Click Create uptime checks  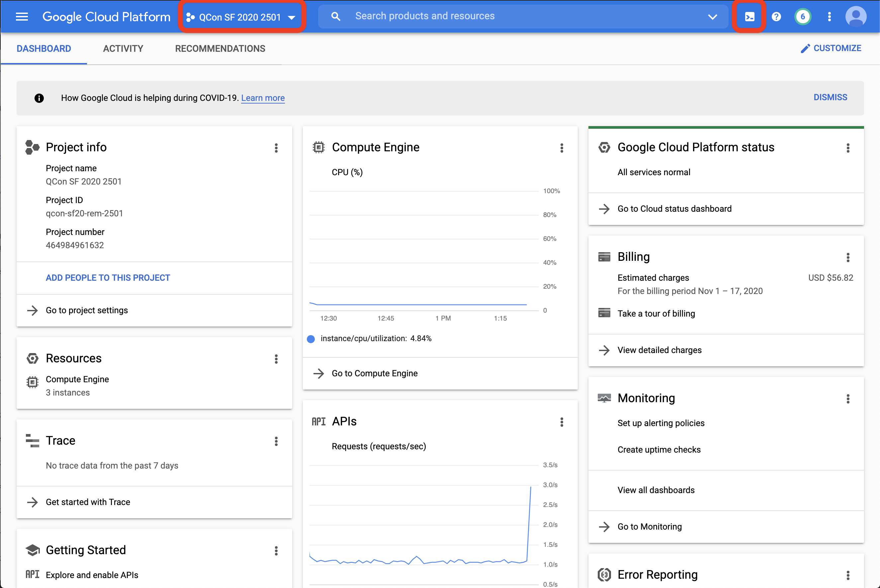pos(659,450)
